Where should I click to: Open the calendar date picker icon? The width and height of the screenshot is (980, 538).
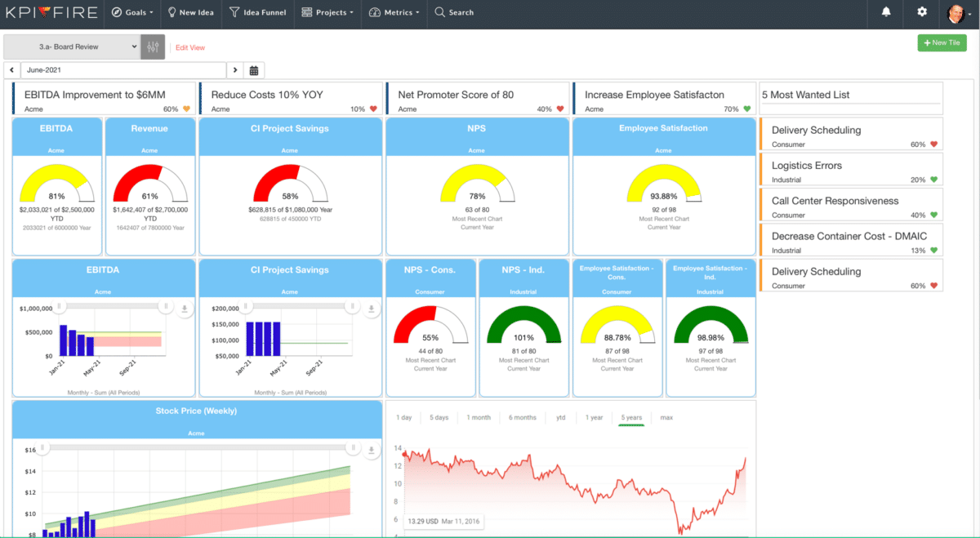point(253,70)
